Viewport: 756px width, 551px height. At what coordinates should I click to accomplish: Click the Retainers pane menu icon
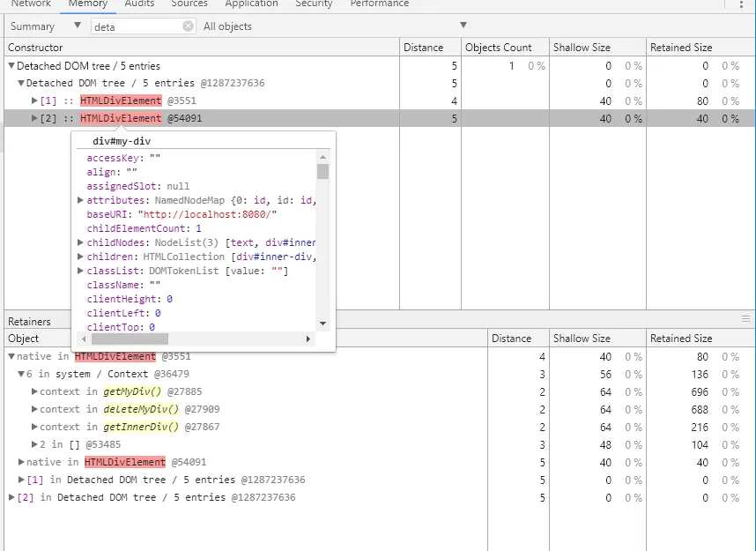pyautogui.click(x=745, y=319)
